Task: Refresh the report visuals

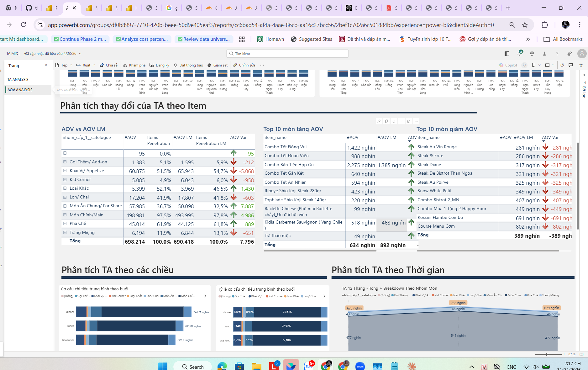Action: (562, 65)
